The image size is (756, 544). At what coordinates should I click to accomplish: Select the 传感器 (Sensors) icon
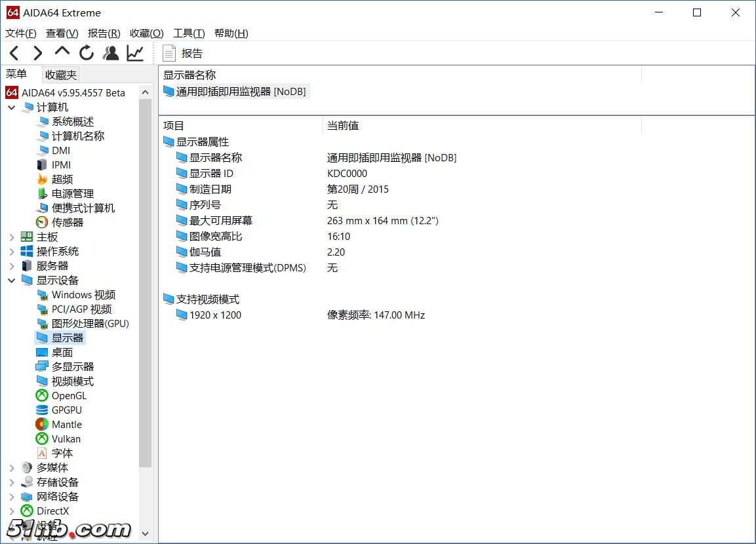point(43,222)
